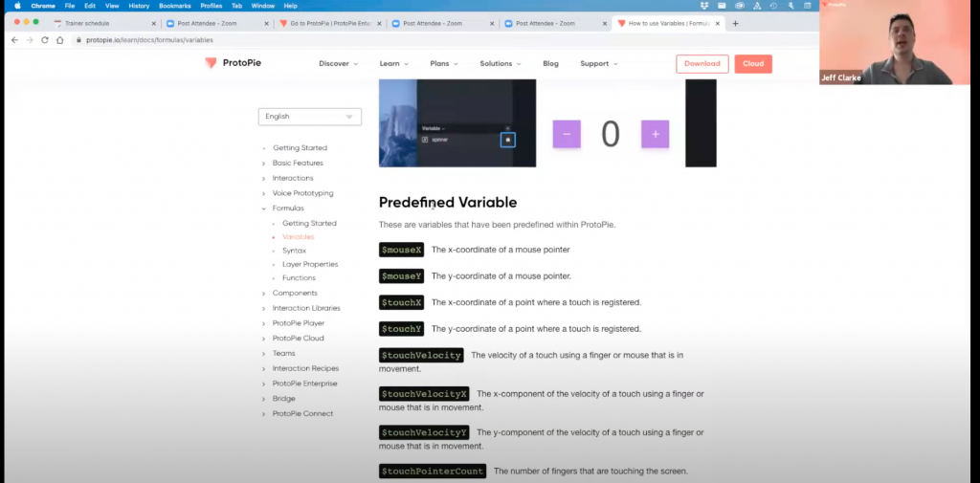Click the Apple menu icon
Image resolution: width=980 pixels, height=483 pixels.
coord(17,6)
